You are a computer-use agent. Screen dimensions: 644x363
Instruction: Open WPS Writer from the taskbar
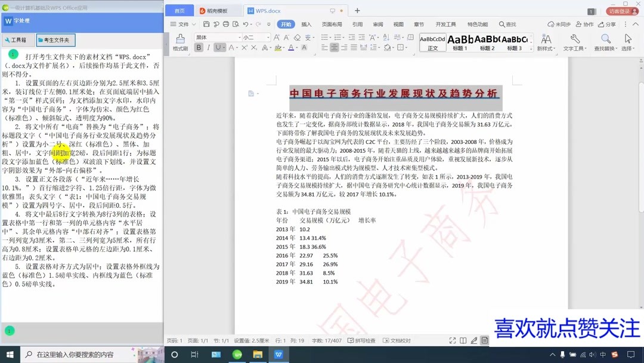point(278,353)
